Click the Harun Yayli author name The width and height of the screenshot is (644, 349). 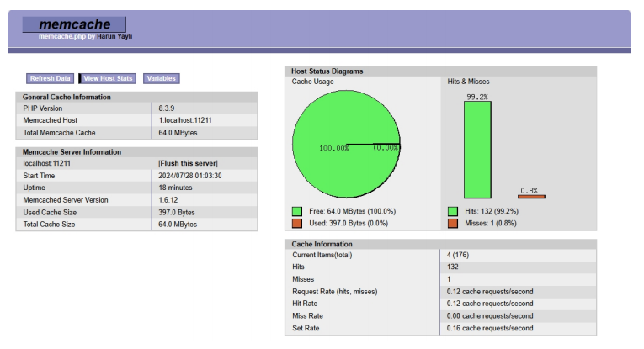coord(114,36)
